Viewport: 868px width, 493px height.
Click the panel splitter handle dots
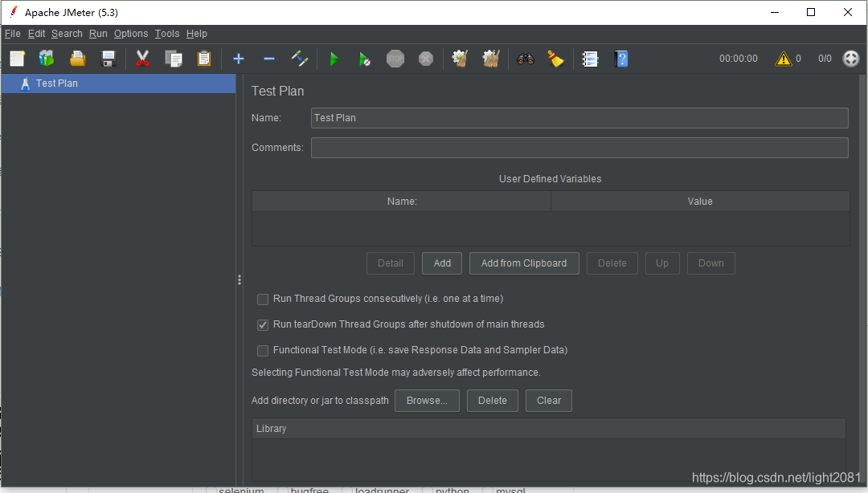click(x=240, y=280)
